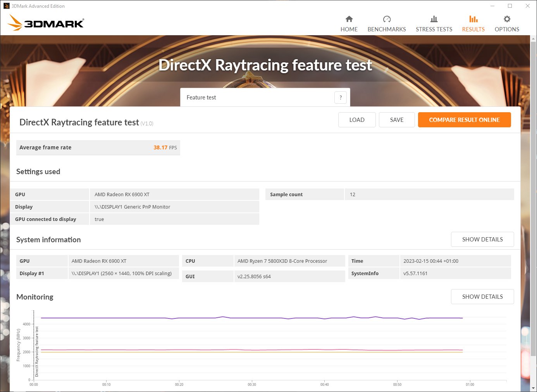
Task: Show details for Monitoring
Action: click(482, 297)
